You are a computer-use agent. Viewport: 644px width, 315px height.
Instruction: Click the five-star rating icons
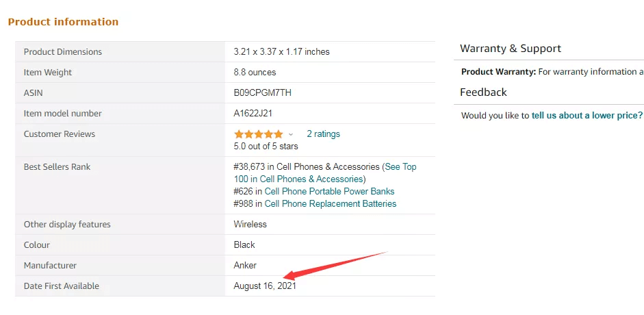[258, 134]
